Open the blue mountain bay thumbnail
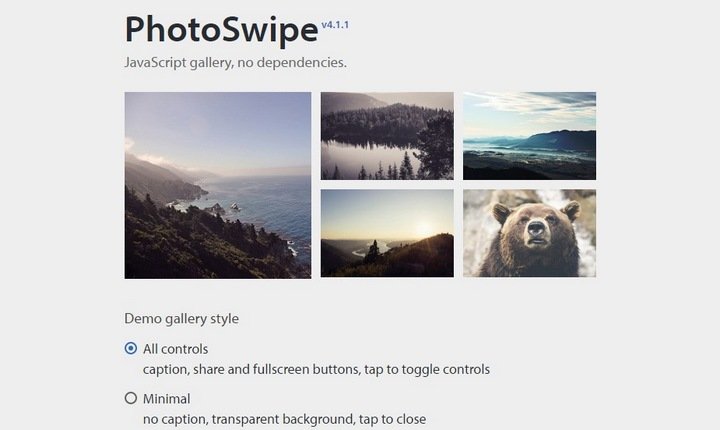 click(529, 136)
